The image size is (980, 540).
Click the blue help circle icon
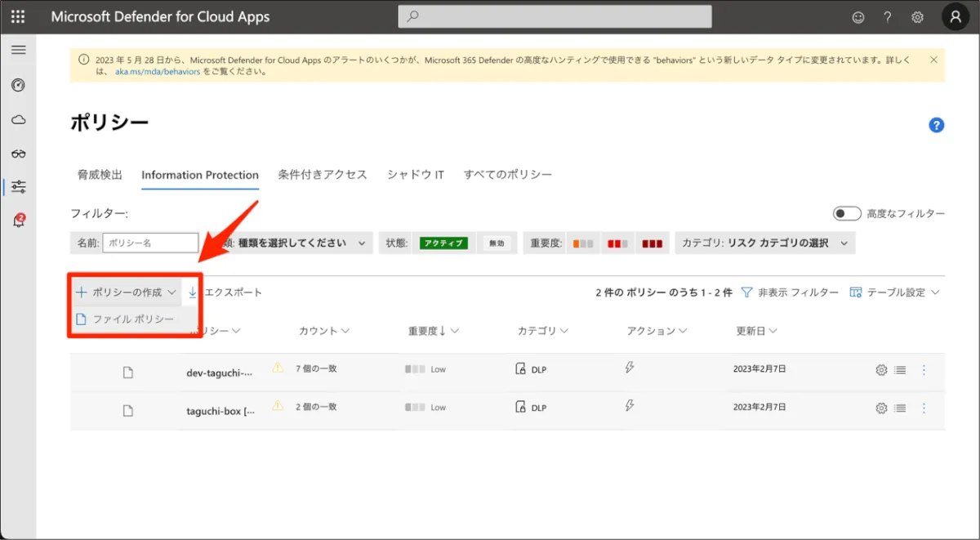tap(936, 125)
